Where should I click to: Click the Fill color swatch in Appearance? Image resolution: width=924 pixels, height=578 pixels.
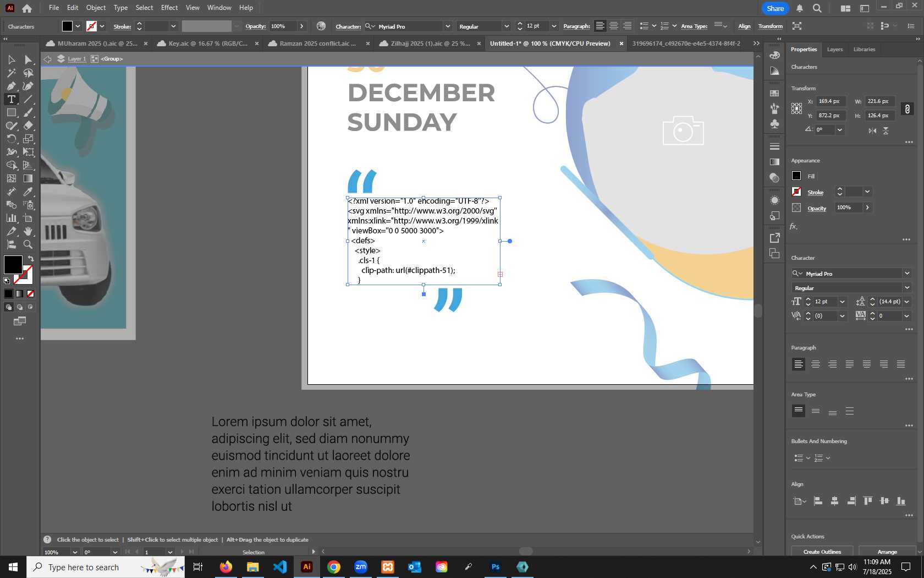796,176
